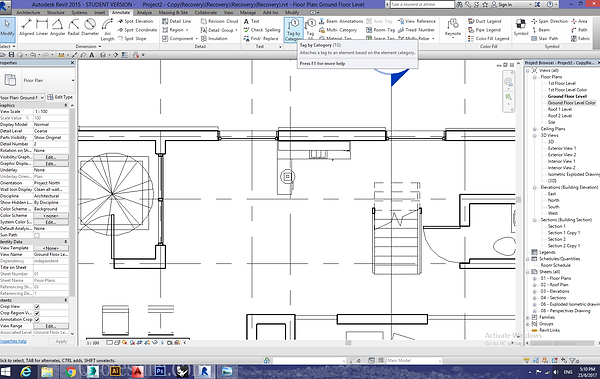Select the Aligned dimension tool
Screen dimensions: 600x379
point(26,27)
